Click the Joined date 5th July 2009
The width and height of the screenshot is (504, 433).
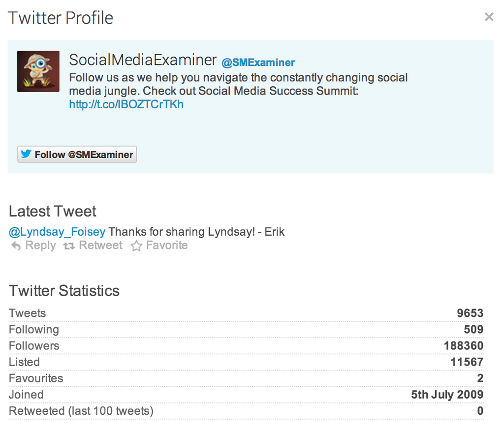447,395
